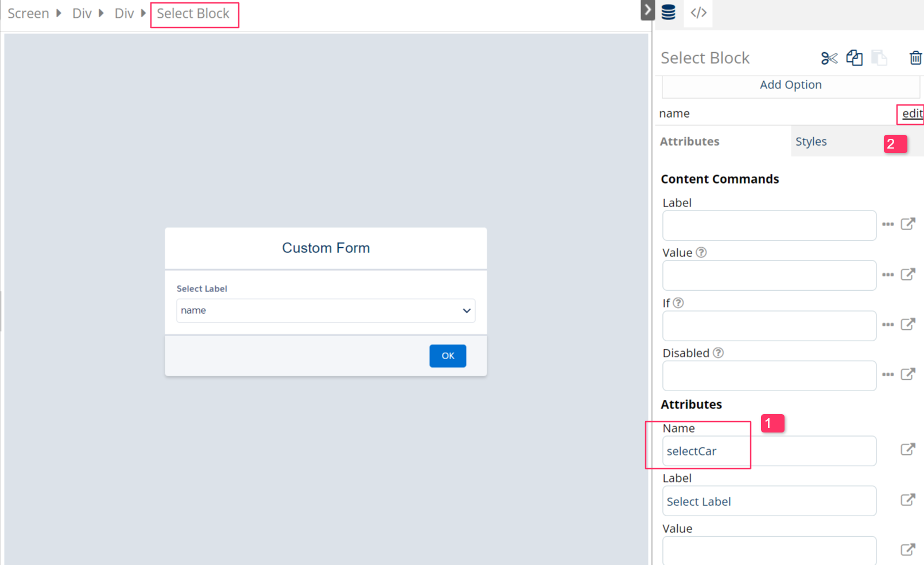924x565 pixels.
Task: Open external editor for Content Label field
Action: pyautogui.click(x=907, y=224)
